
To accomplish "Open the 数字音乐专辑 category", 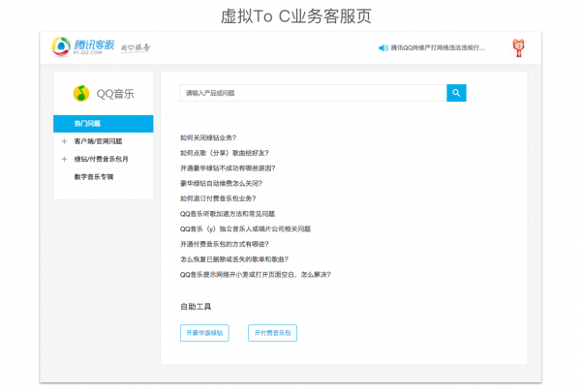I will click(94, 177).
